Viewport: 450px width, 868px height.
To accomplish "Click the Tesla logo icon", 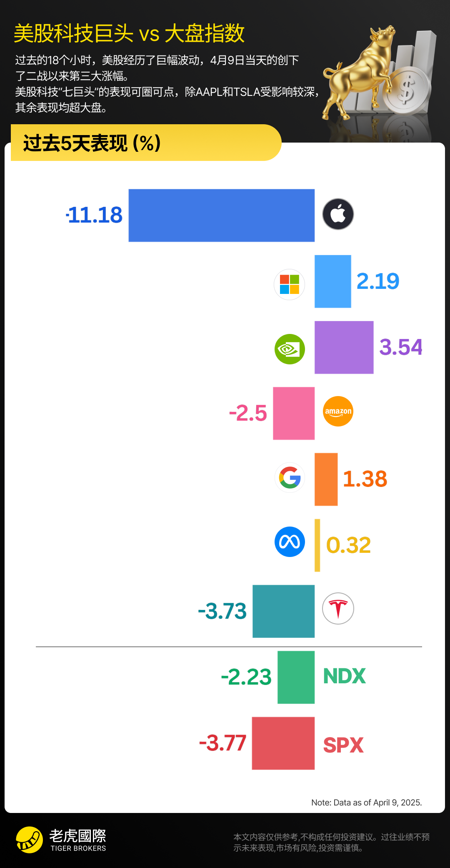I will [x=338, y=609].
